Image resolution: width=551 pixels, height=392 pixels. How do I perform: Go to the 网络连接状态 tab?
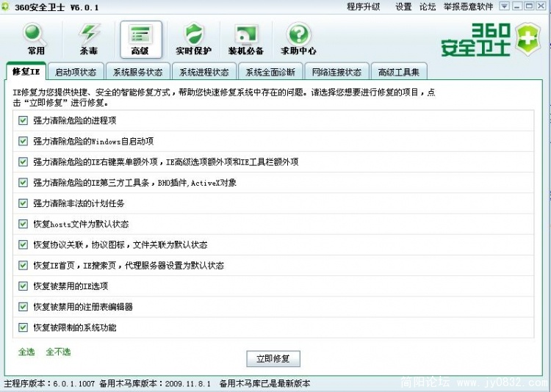click(x=336, y=73)
